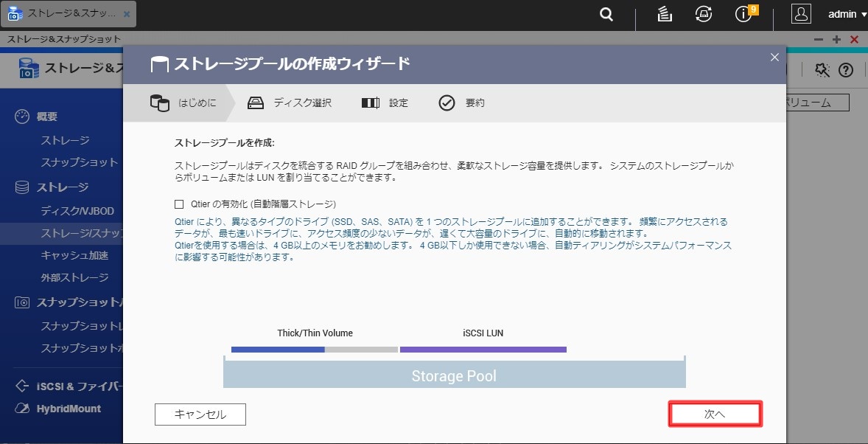Viewport: 868px width, 444px height.
Task: Close the ストレージ&スナップショット window with red X
Action: [x=855, y=39]
